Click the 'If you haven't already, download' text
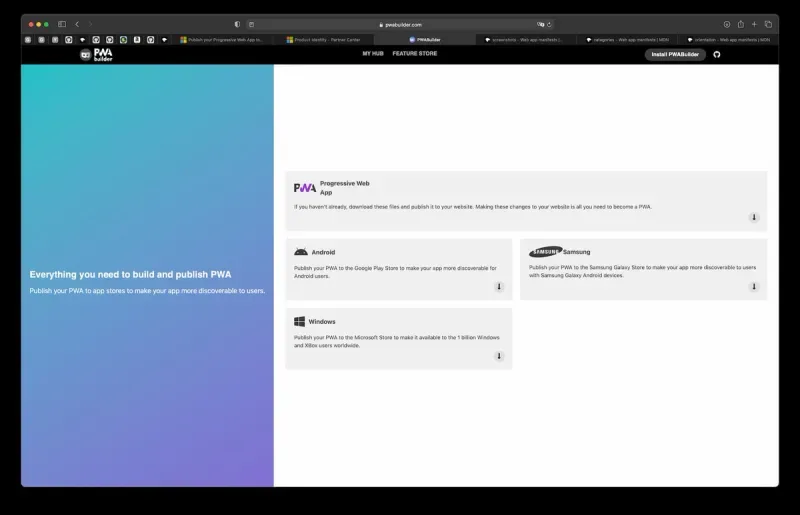 [472, 207]
